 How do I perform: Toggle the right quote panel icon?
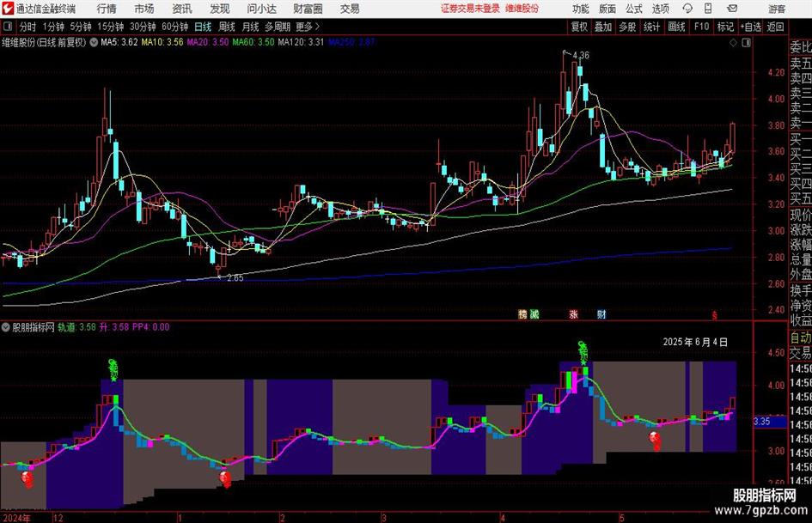746,43
